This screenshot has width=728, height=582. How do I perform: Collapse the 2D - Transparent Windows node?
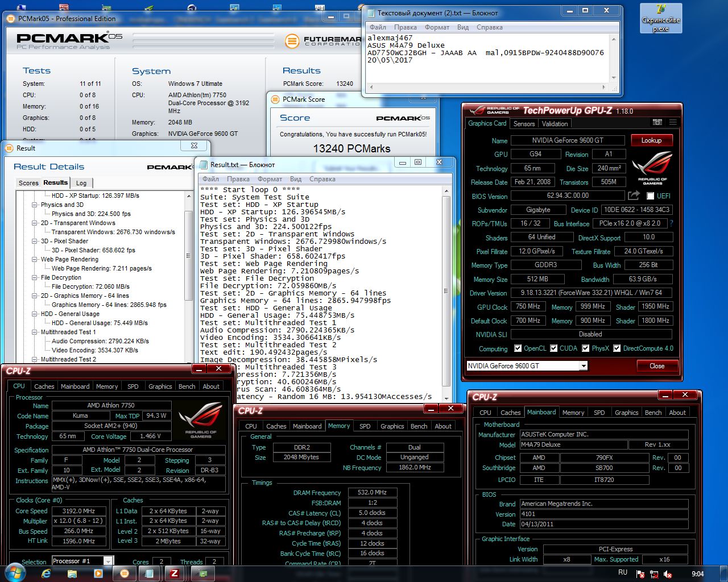point(35,223)
